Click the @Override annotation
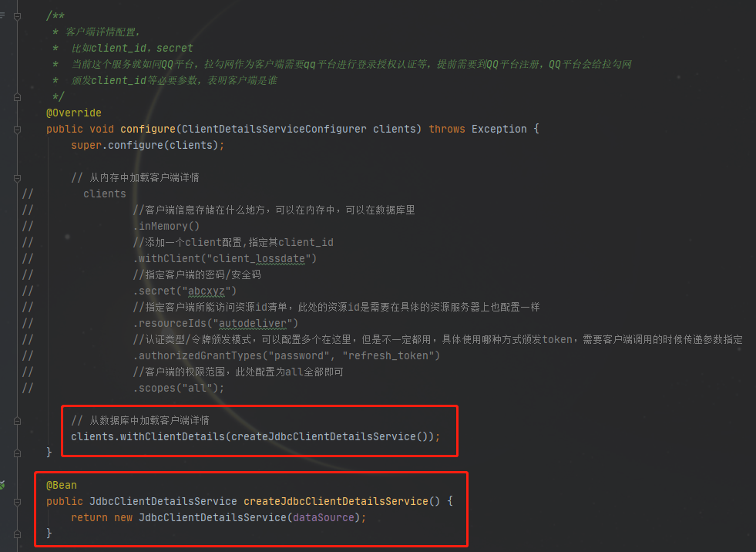Viewport: 756px width, 552px height. [74, 113]
